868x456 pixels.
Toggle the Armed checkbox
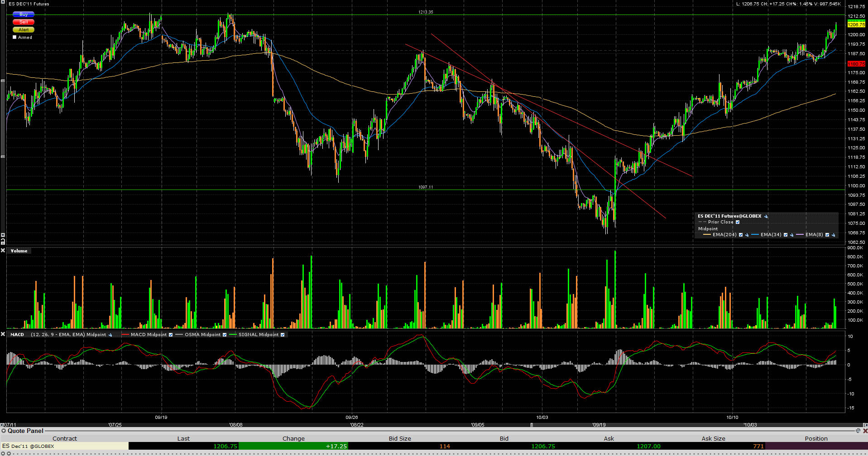pyautogui.click(x=14, y=38)
